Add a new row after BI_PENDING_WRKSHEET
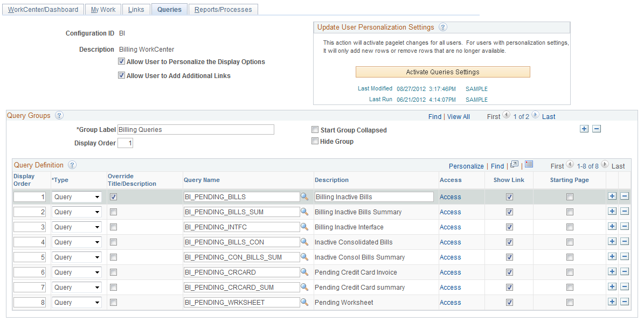Viewport: 644px width, 322px height. click(x=612, y=302)
